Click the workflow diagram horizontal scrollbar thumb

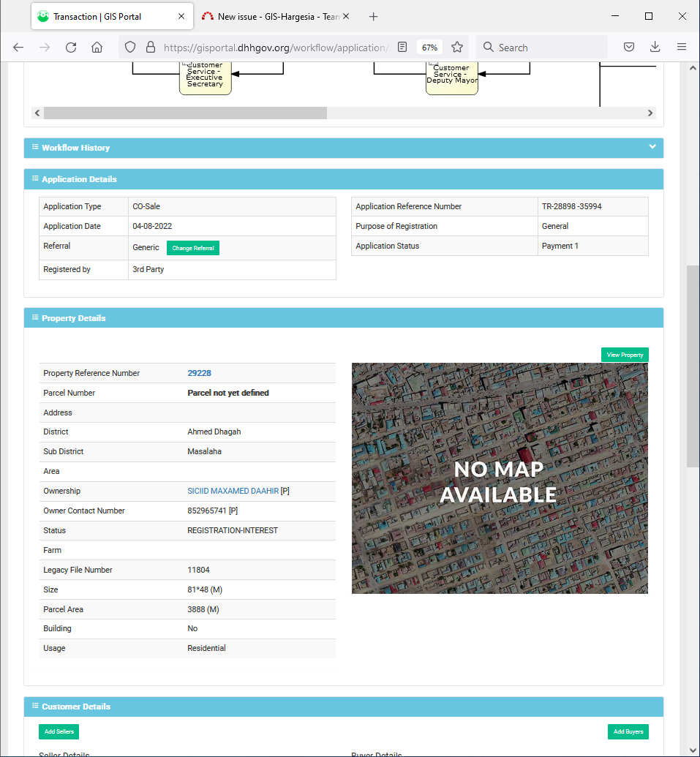[185, 113]
